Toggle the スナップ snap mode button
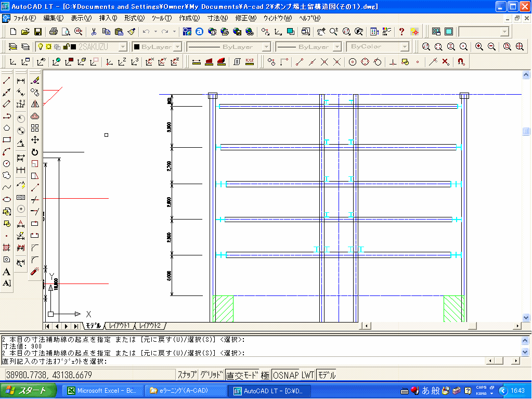Image resolution: width=532 pixels, height=399 pixels. click(187, 375)
